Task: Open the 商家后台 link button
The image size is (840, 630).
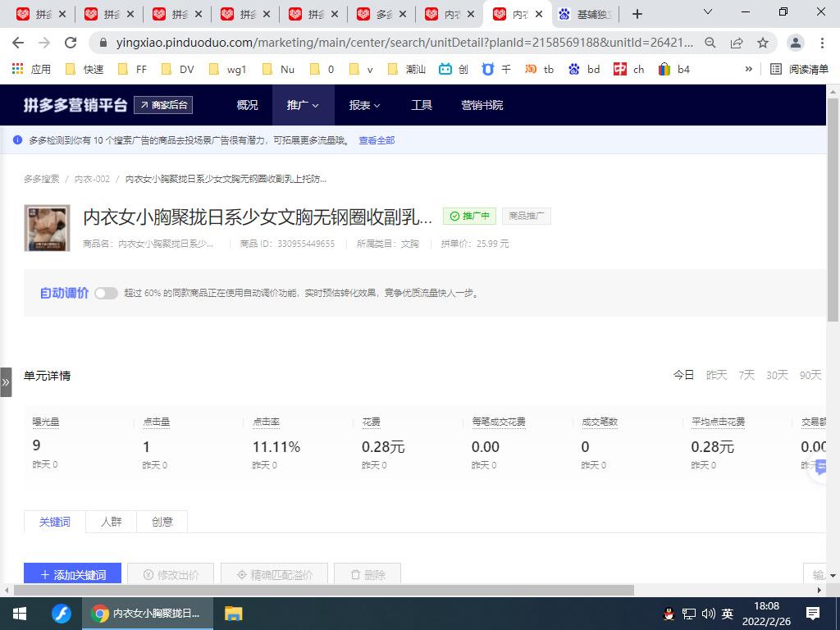Action: [x=163, y=105]
